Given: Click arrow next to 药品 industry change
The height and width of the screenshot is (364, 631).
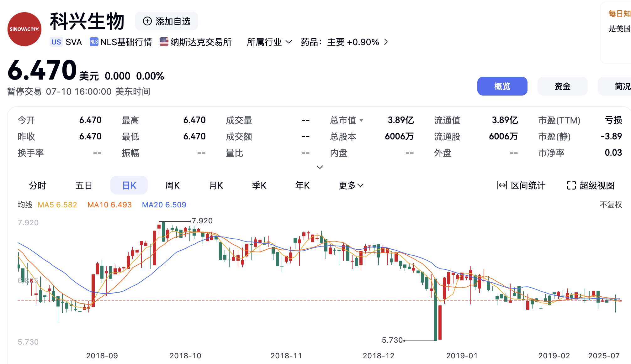Looking at the screenshot, I should [386, 42].
